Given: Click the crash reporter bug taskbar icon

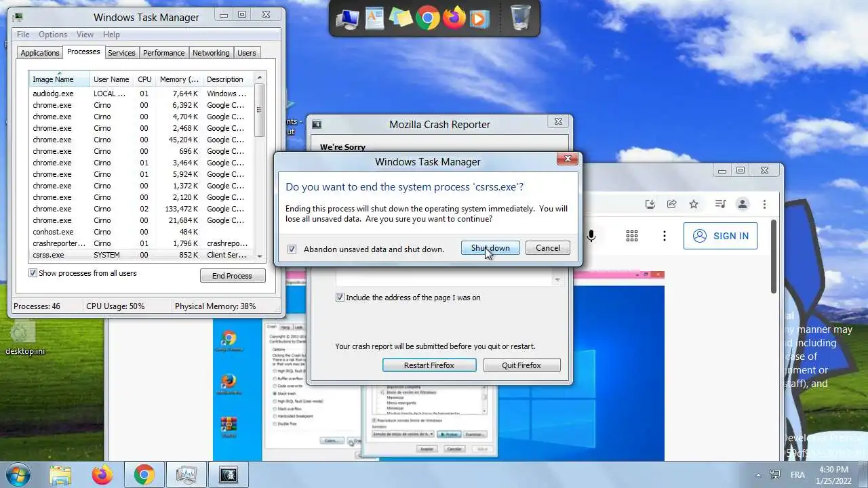Looking at the screenshot, I should pyautogui.click(x=228, y=475).
